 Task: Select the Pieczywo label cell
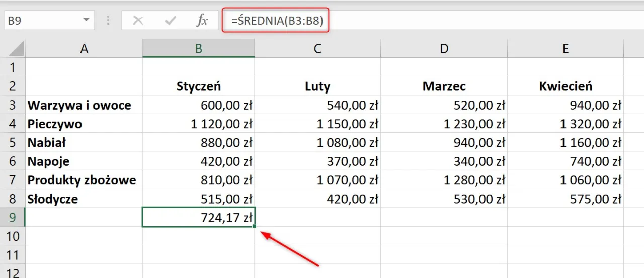[x=84, y=124]
